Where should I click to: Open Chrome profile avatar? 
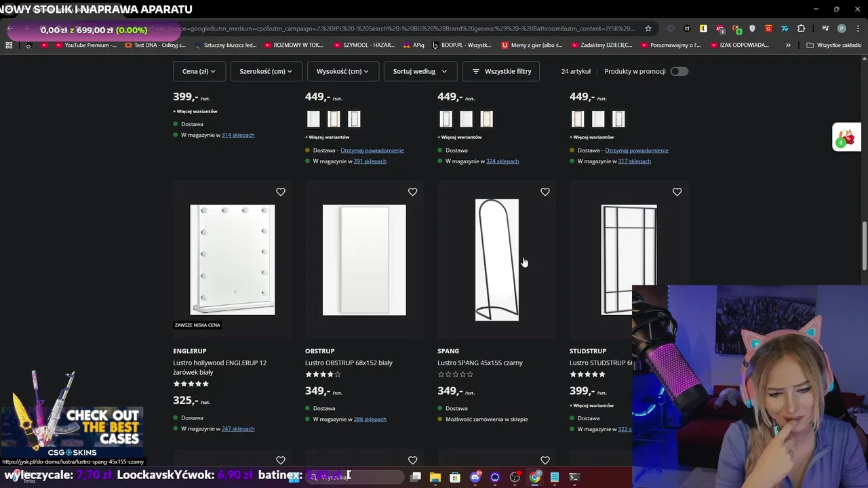coord(842,28)
